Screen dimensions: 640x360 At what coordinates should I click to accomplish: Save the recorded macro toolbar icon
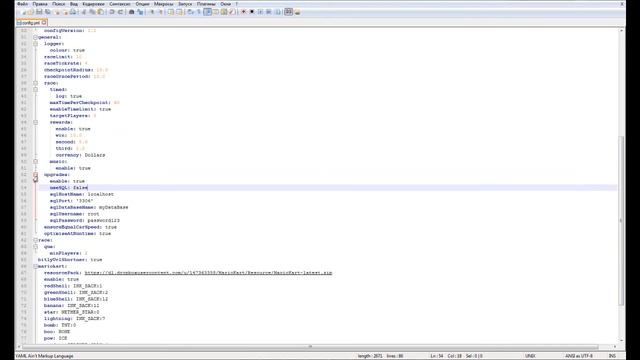pyautogui.click(x=278, y=12)
